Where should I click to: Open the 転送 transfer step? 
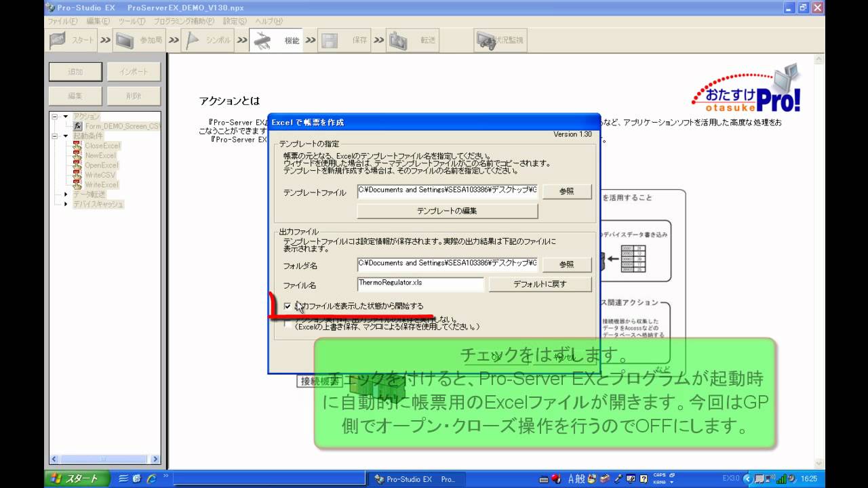tap(412, 40)
